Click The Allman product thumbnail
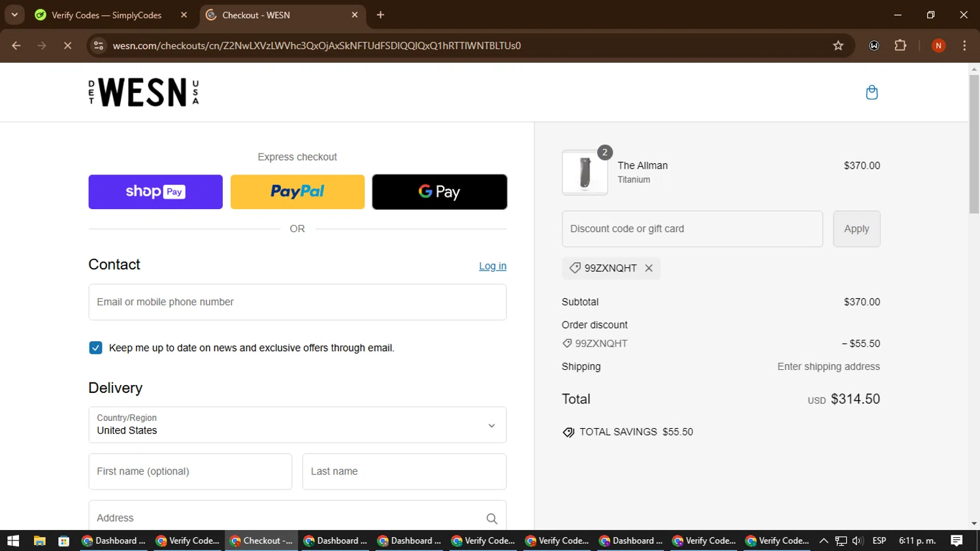Image resolution: width=980 pixels, height=551 pixels. pyautogui.click(x=585, y=173)
